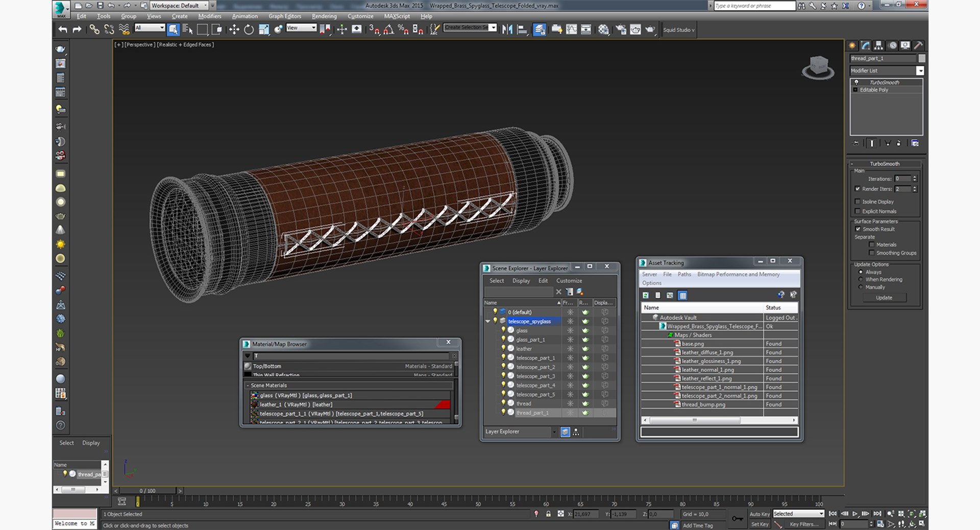This screenshot has height=530, width=980.
Task: Toggle Show End Result in modifier stack
Action: point(872,143)
